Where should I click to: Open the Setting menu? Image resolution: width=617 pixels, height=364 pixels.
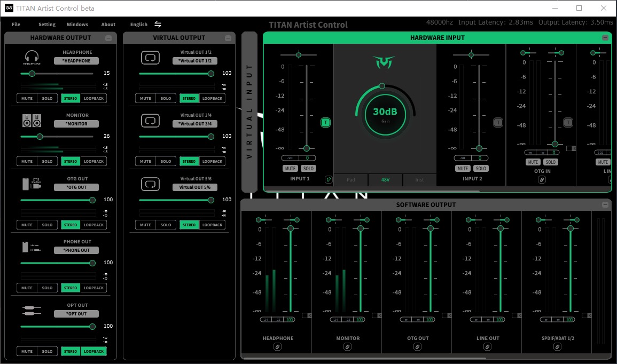(47, 25)
